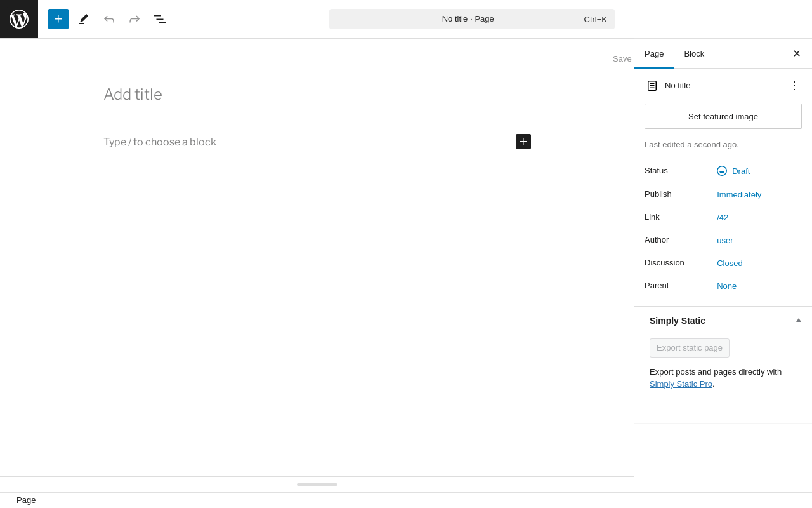Click the 'No title' sidebar heading

click(678, 86)
